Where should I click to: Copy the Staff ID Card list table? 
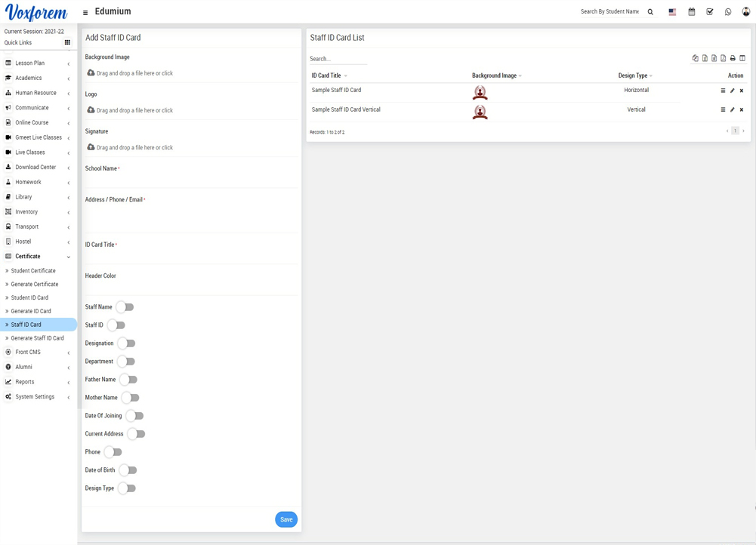(696, 58)
